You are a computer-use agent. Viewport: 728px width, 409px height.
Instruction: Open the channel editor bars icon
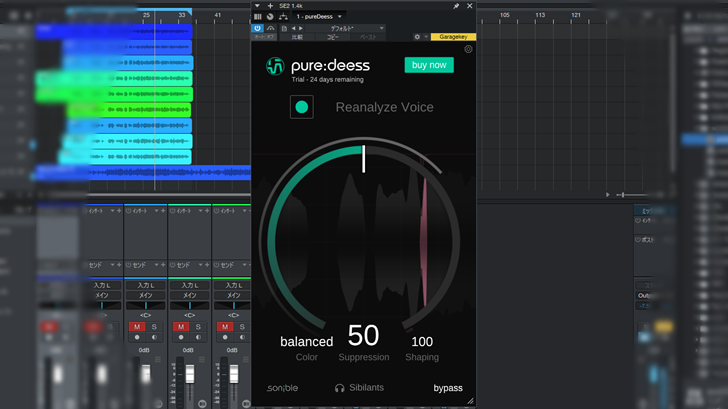point(258,17)
